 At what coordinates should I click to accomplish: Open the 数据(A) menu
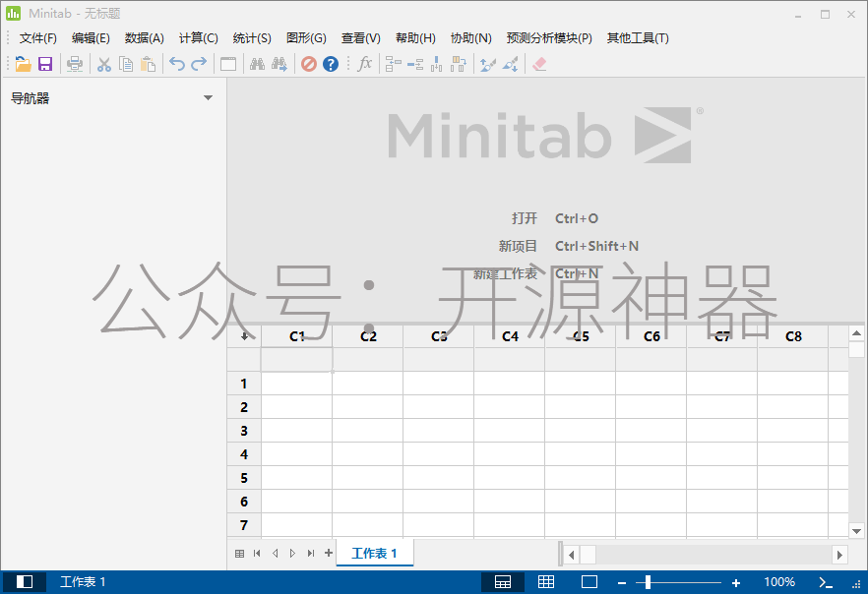[145, 37]
